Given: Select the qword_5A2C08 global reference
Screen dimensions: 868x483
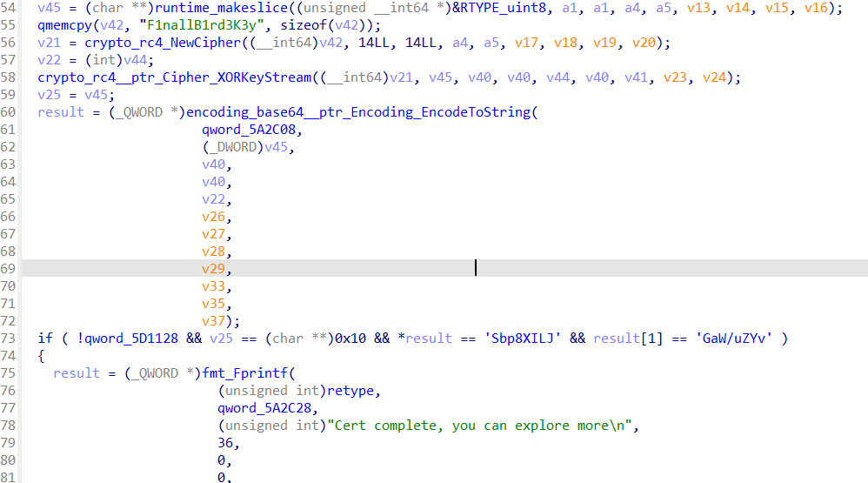Looking at the screenshot, I should point(252,130).
